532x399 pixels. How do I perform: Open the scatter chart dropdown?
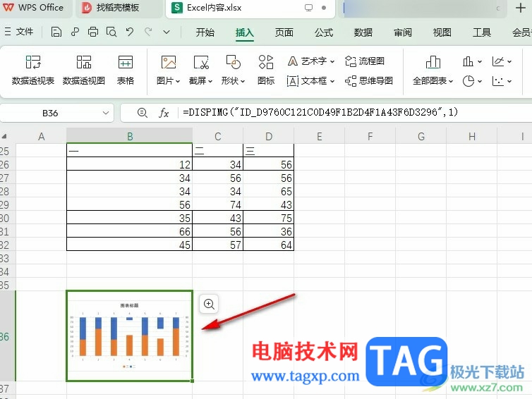click(x=502, y=81)
